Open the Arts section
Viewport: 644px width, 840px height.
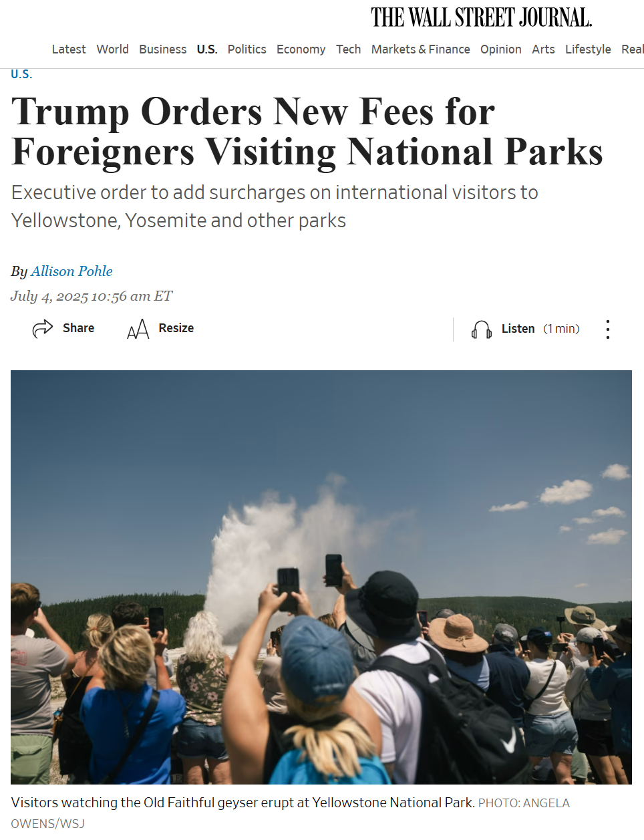pos(543,49)
